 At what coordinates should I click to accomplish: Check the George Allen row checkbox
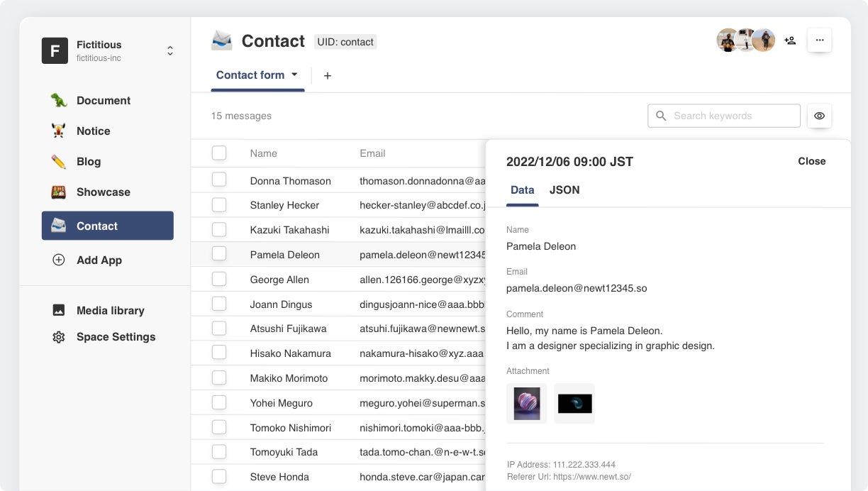point(219,278)
